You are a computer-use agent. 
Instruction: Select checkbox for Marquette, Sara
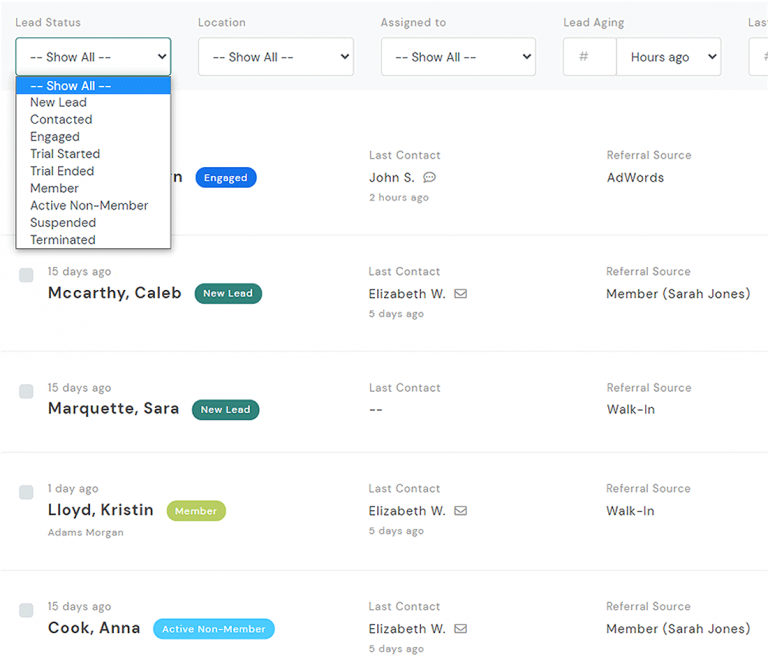(26, 392)
